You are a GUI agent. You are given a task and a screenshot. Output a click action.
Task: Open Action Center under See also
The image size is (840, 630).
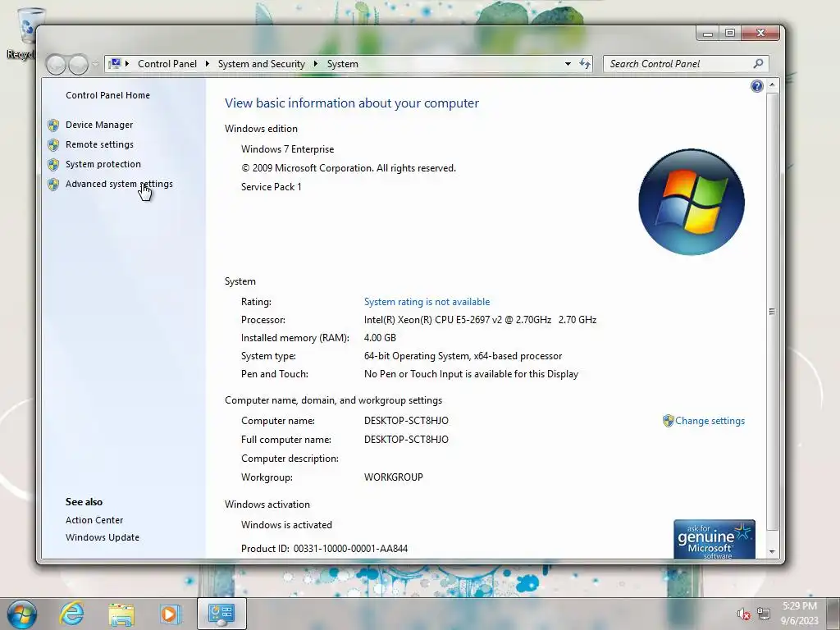pos(94,520)
